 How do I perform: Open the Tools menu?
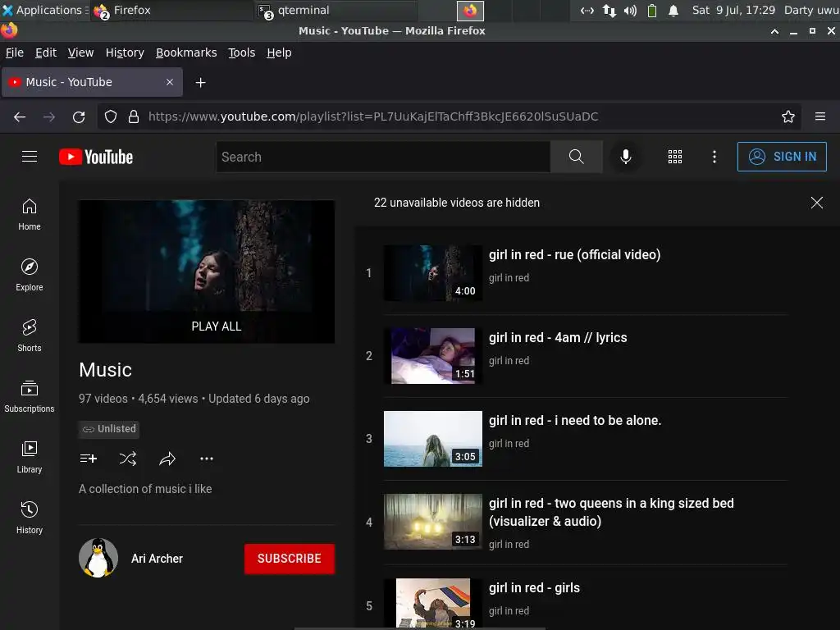(242, 52)
